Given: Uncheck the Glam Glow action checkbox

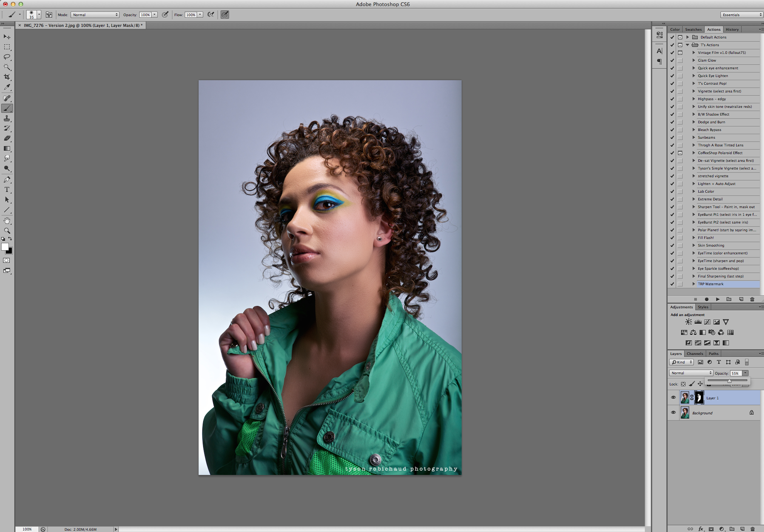Looking at the screenshot, I should [x=672, y=60].
